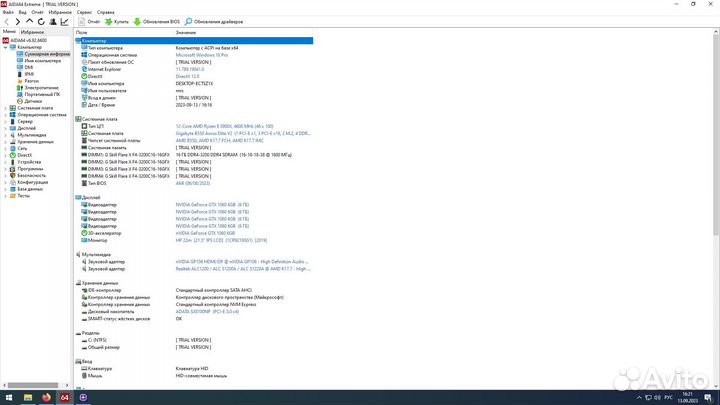
Task: Refresh the page with the circular arrow icon
Action: coord(41,22)
